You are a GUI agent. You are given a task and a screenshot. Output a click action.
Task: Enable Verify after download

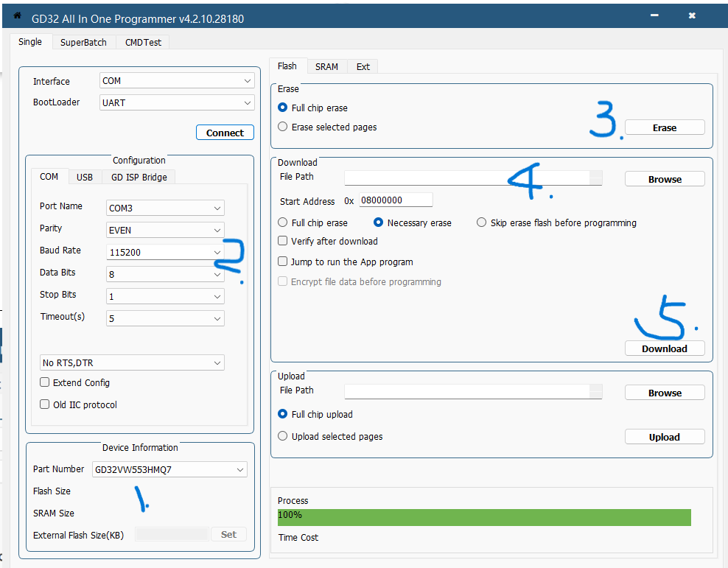point(283,241)
